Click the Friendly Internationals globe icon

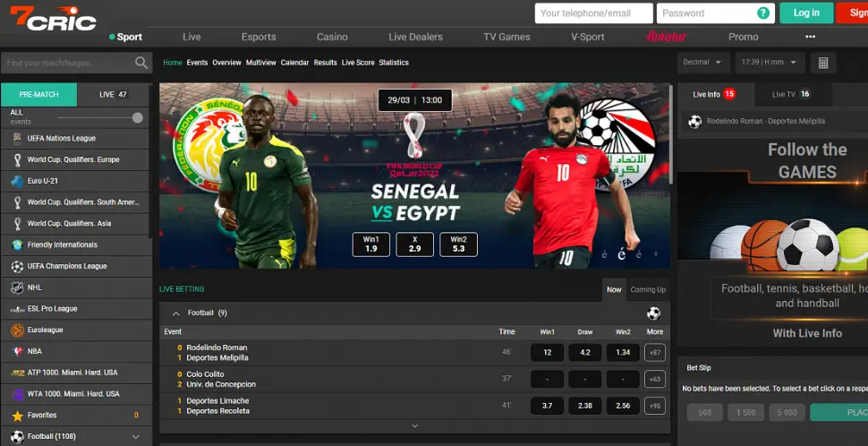pyautogui.click(x=17, y=244)
